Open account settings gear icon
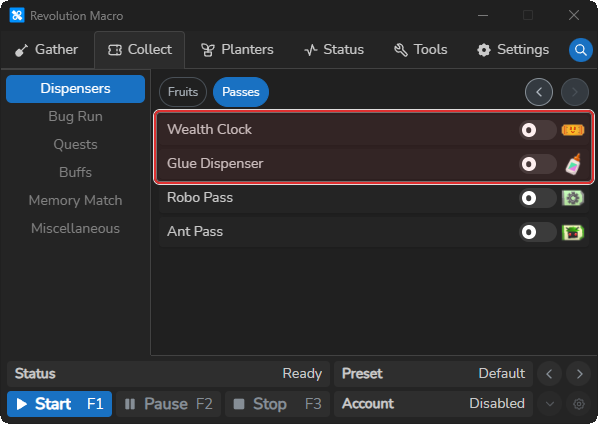 click(x=579, y=403)
